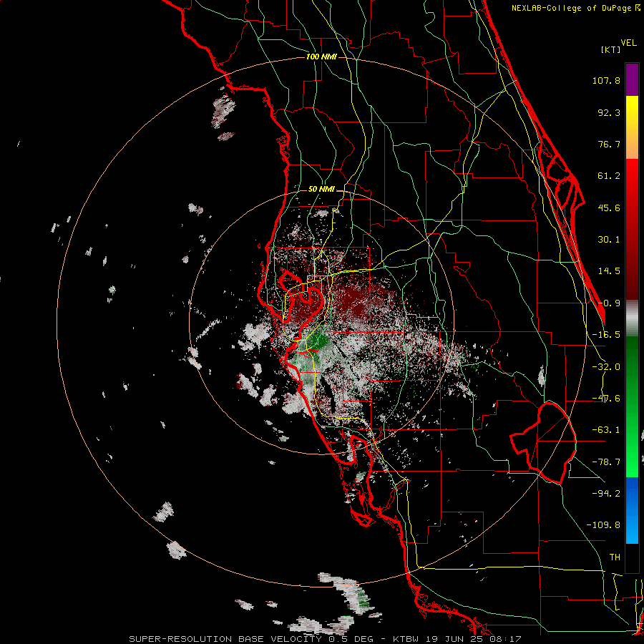Select the -78.7 velocity scale value
The image size is (644, 644).
tap(606, 462)
